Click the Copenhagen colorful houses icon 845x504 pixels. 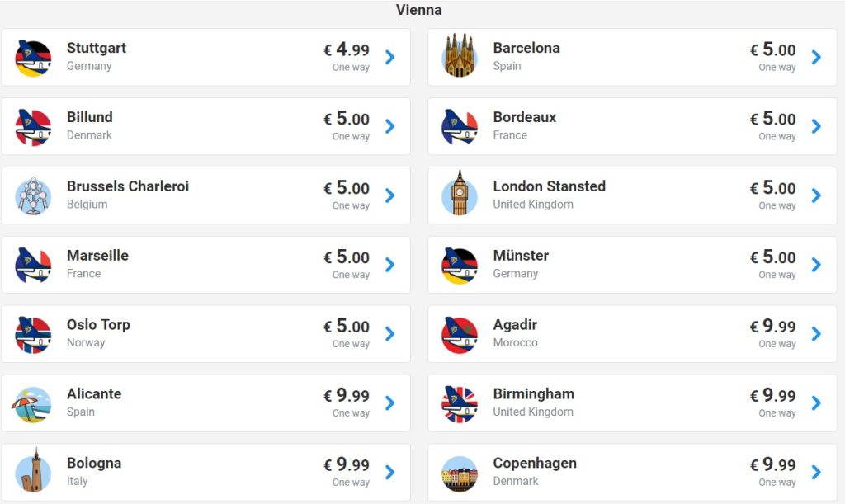(460, 473)
